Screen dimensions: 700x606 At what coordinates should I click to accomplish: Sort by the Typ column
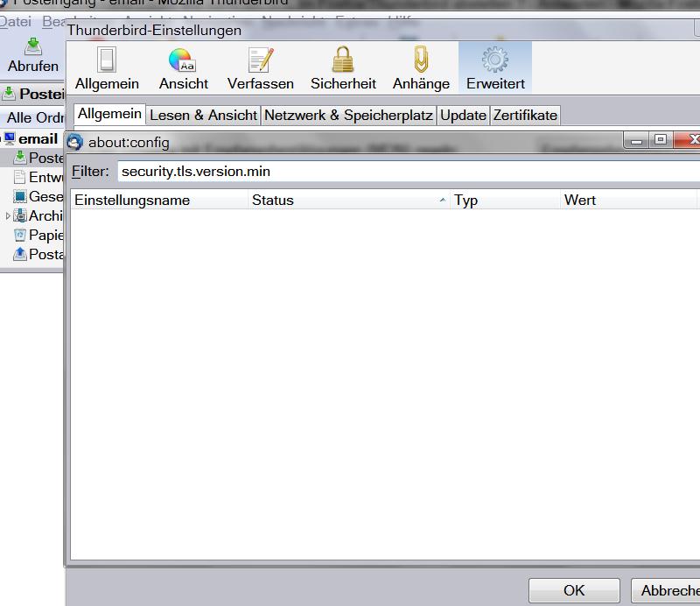click(x=505, y=200)
